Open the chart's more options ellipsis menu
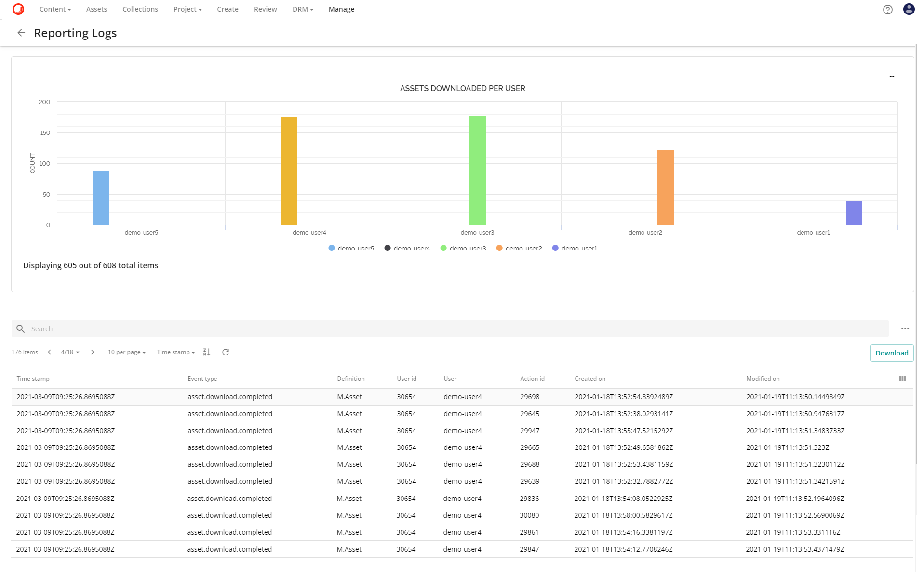Screen dimensions: 924x578 click(x=891, y=76)
